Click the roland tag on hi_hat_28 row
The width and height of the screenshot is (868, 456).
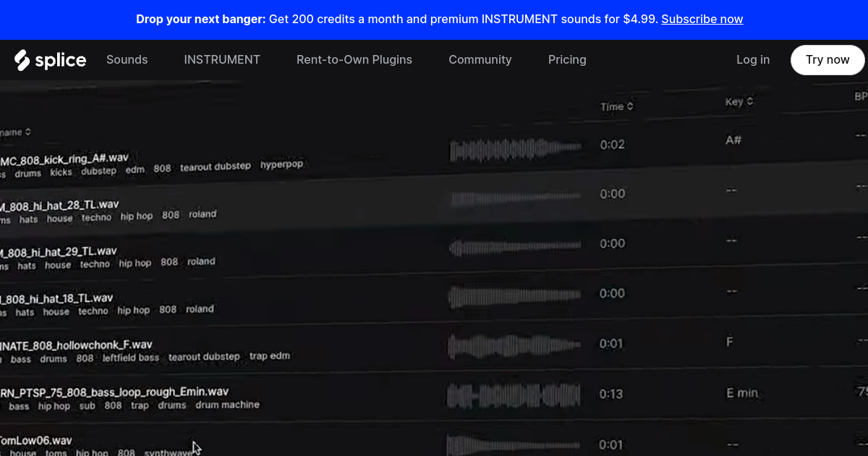[x=203, y=214]
